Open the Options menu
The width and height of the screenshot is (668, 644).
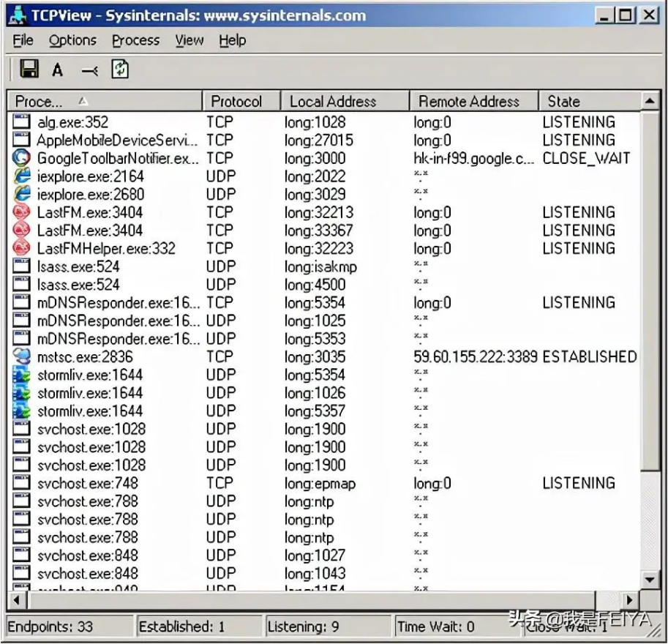coord(72,40)
